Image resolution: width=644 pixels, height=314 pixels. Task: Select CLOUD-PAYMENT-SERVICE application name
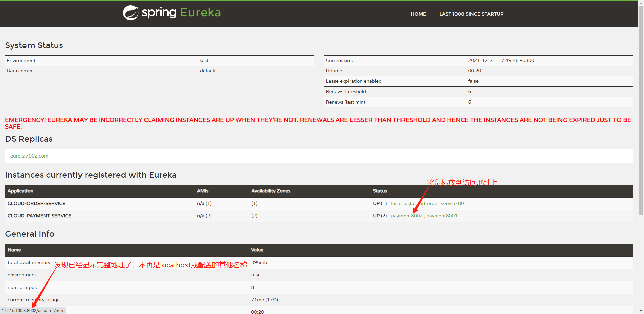click(40, 216)
